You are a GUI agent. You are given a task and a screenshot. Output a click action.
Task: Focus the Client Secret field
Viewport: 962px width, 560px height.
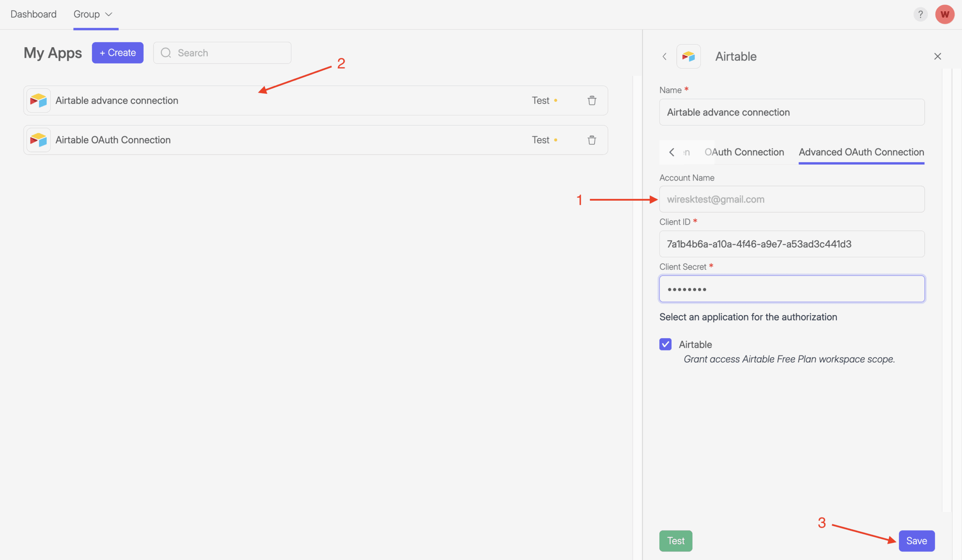point(792,289)
